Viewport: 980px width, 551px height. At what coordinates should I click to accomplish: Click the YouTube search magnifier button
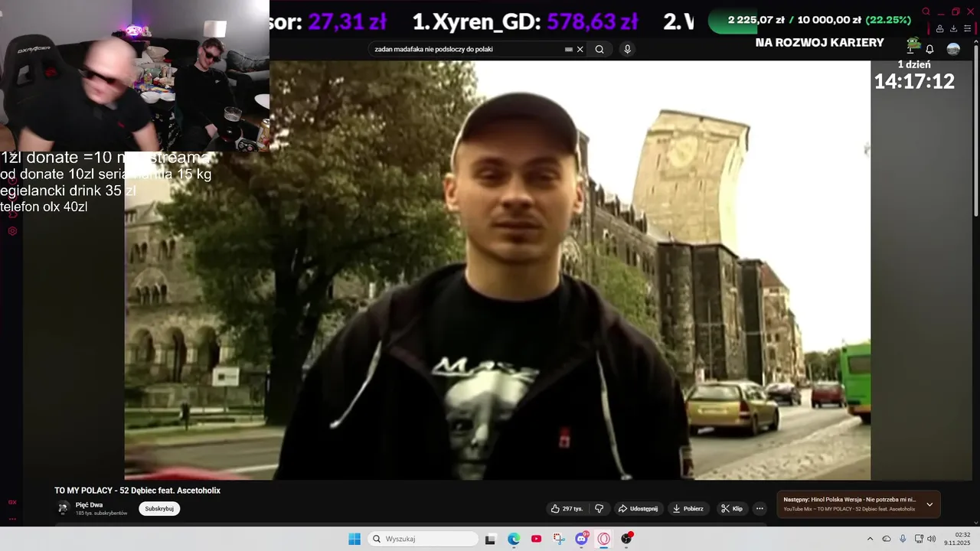point(599,49)
